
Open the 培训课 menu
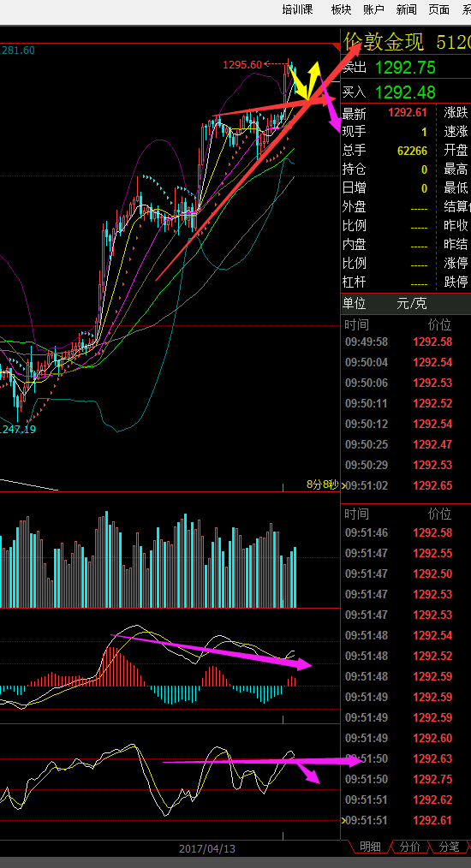click(x=297, y=9)
